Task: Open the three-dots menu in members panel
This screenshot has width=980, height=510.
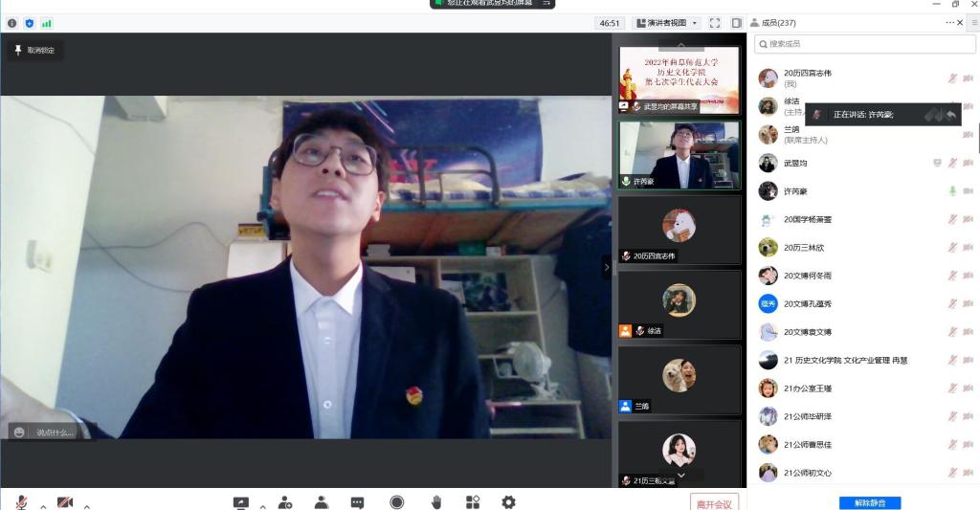Action: click(949, 22)
